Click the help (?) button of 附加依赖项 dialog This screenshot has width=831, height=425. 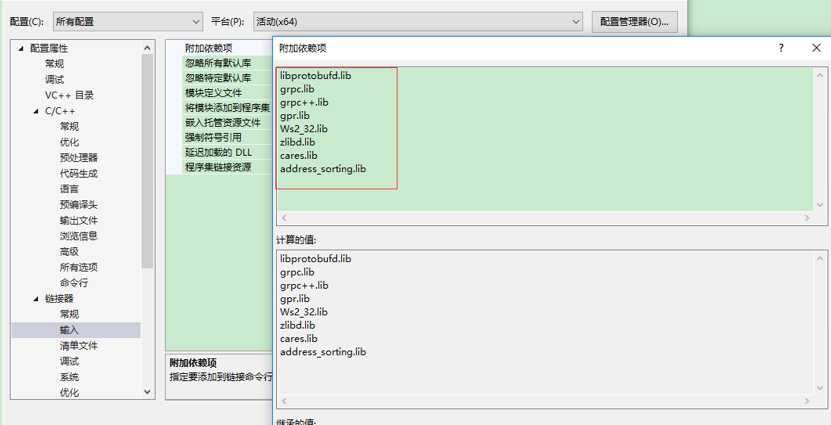pyautogui.click(x=781, y=48)
